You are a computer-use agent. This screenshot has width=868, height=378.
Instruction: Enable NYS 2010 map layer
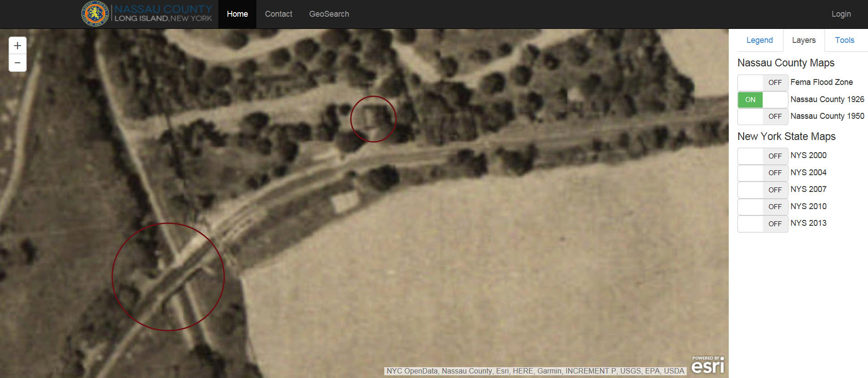[x=763, y=207]
